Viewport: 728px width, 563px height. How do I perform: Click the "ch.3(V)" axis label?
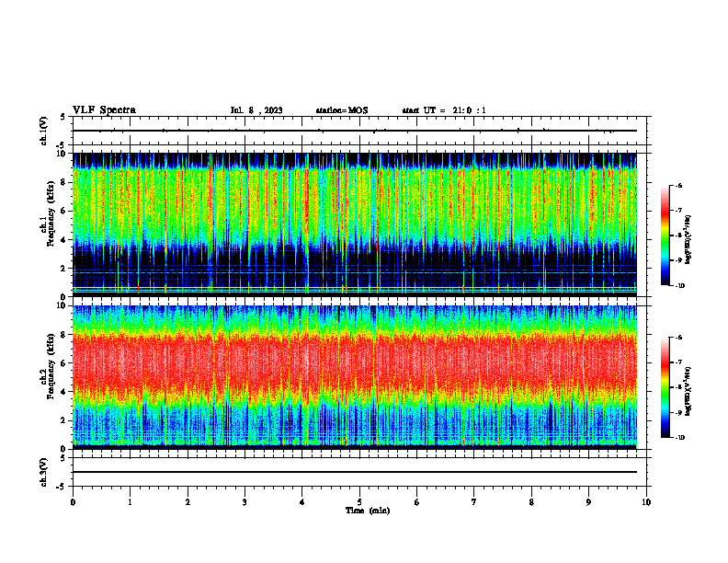(x=44, y=472)
